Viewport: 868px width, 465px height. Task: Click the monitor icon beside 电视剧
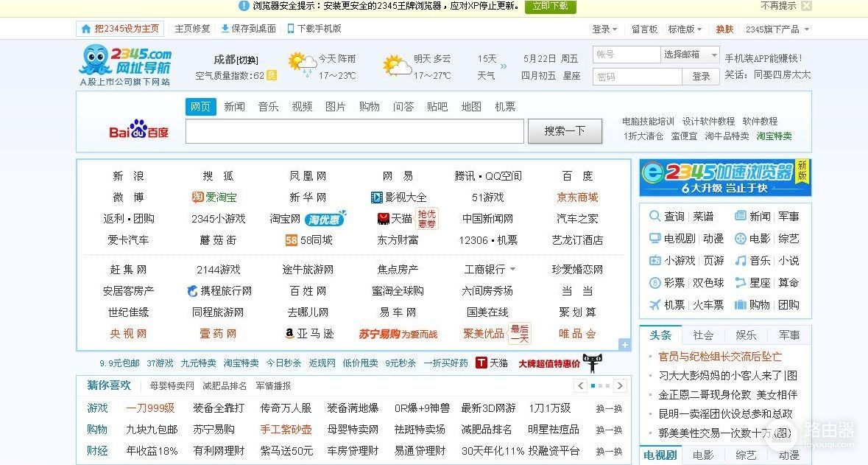point(655,238)
